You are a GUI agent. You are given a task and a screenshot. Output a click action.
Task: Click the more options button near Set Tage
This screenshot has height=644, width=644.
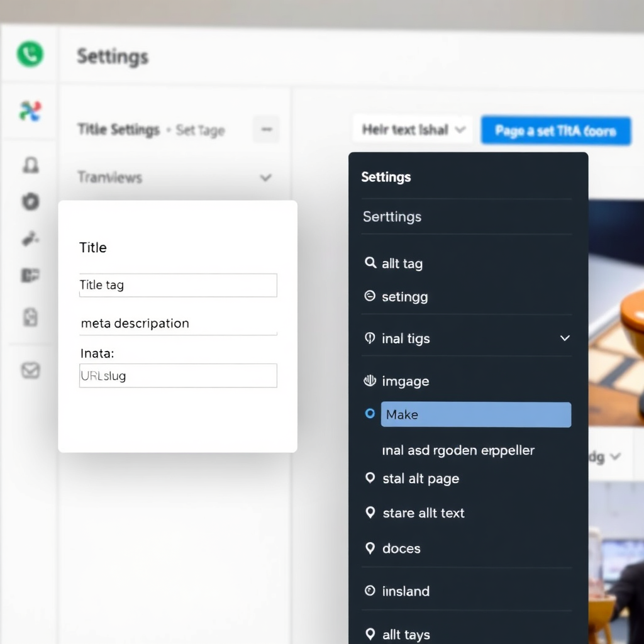coord(266,130)
